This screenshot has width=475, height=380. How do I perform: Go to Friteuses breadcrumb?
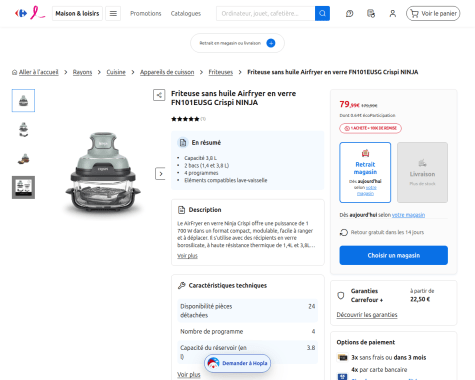click(x=221, y=72)
